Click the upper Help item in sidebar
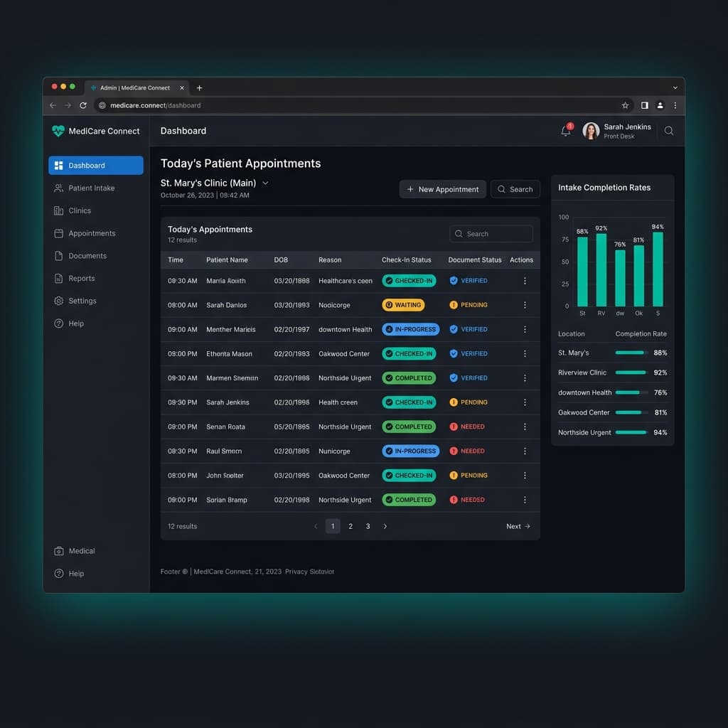This screenshot has width=728, height=728. (x=96, y=323)
